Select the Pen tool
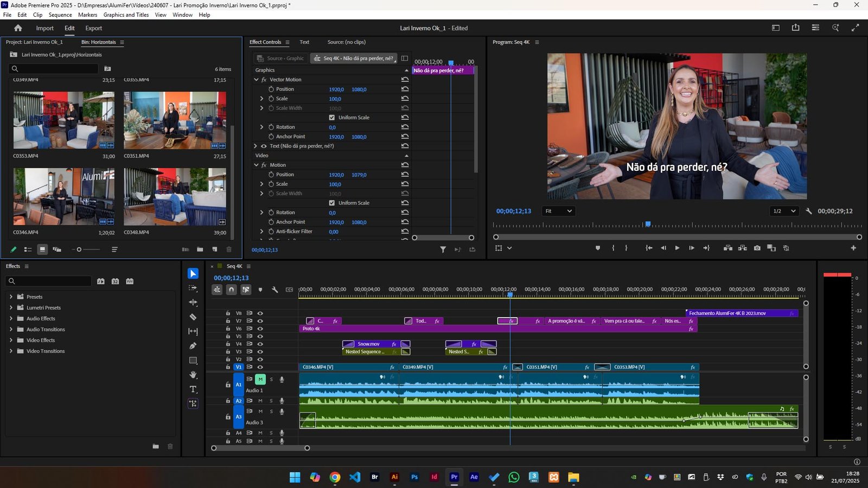The height and width of the screenshot is (488, 868). [x=193, y=346]
